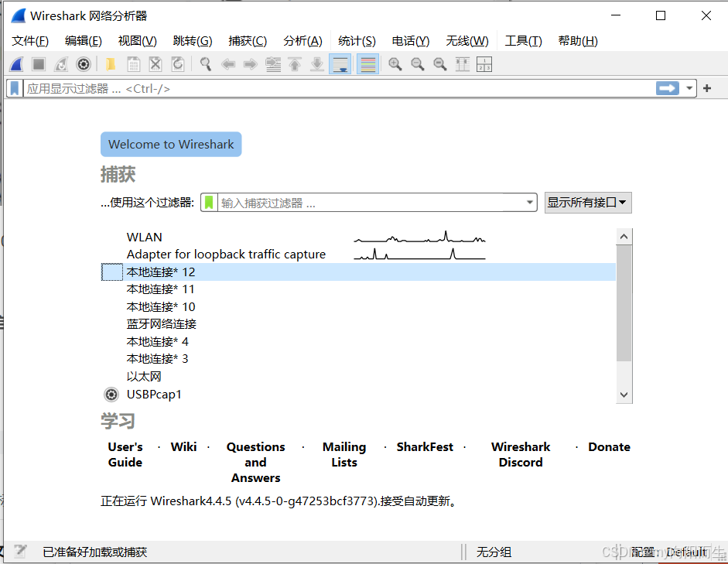Select 本地连接* 10 interface
728x564 pixels.
click(x=358, y=307)
